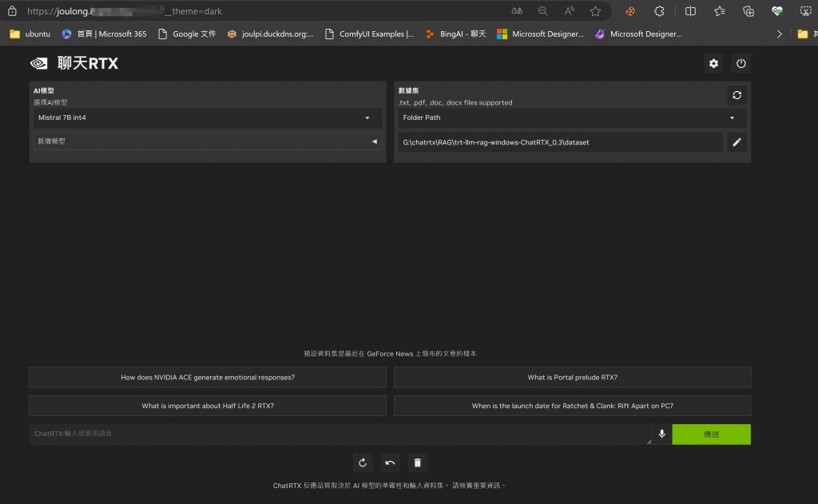Open the collections icon in browser toolbar
The height and width of the screenshot is (504, 818).
748,11
